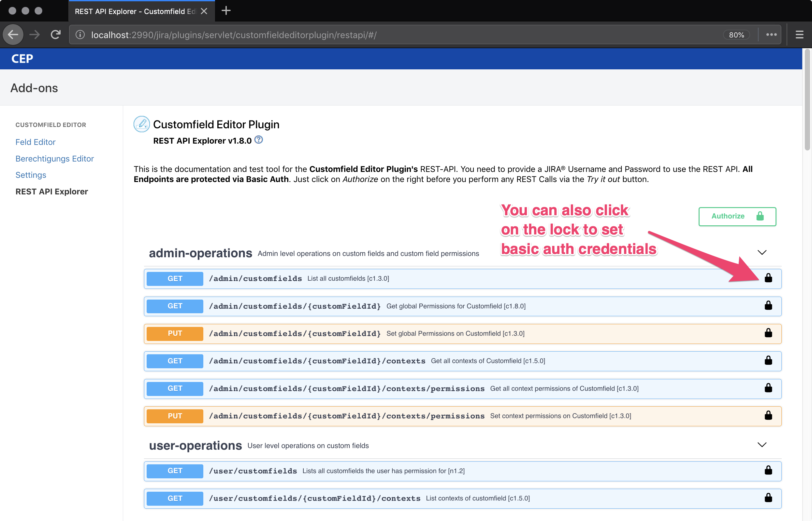Open Settings link in sidebar
812x521 pixels.
[x=31, y=175]
